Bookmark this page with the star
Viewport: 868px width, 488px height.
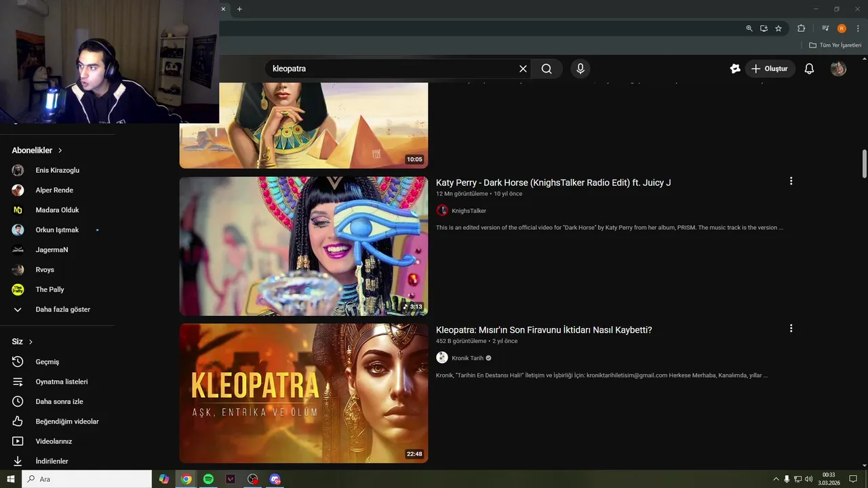[x=778, y=28]
